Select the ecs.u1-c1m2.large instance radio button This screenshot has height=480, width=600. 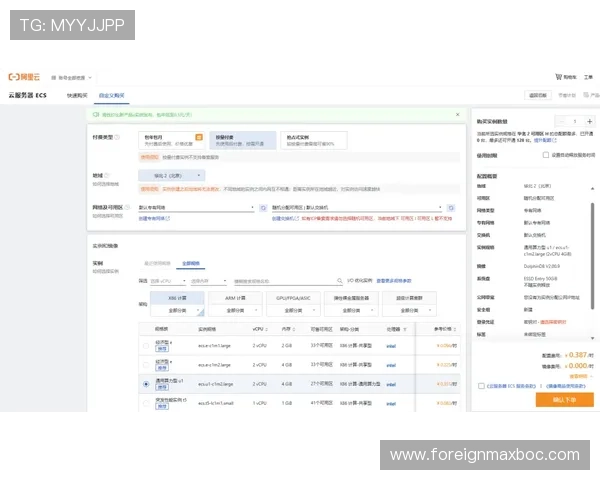(x=147, y=384)
